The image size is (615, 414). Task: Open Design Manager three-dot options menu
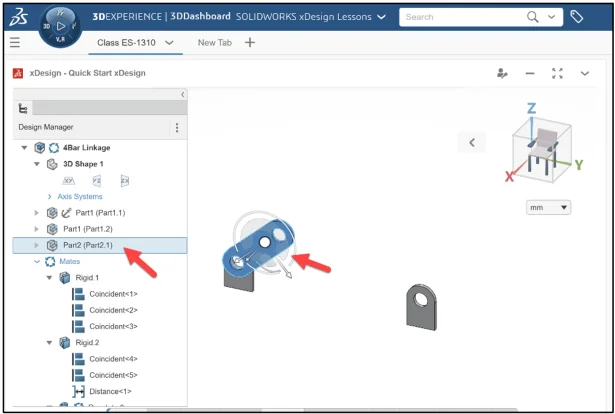(x=177, y=128)
